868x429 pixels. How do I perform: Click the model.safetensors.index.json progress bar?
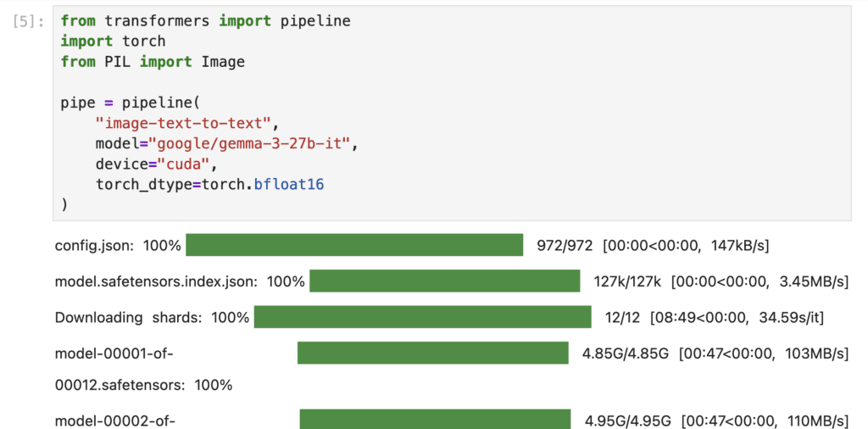(444, 281)
